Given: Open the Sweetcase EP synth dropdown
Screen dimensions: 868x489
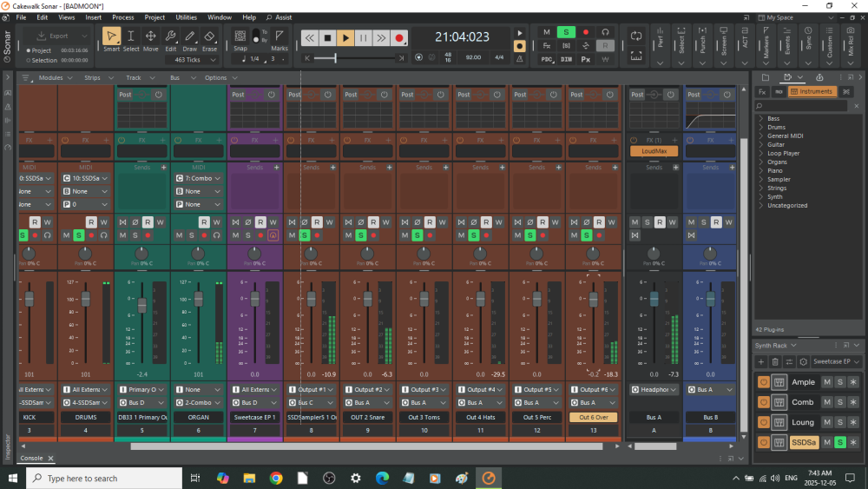Looking at the screenshot, I should click(x=836, y=361).
